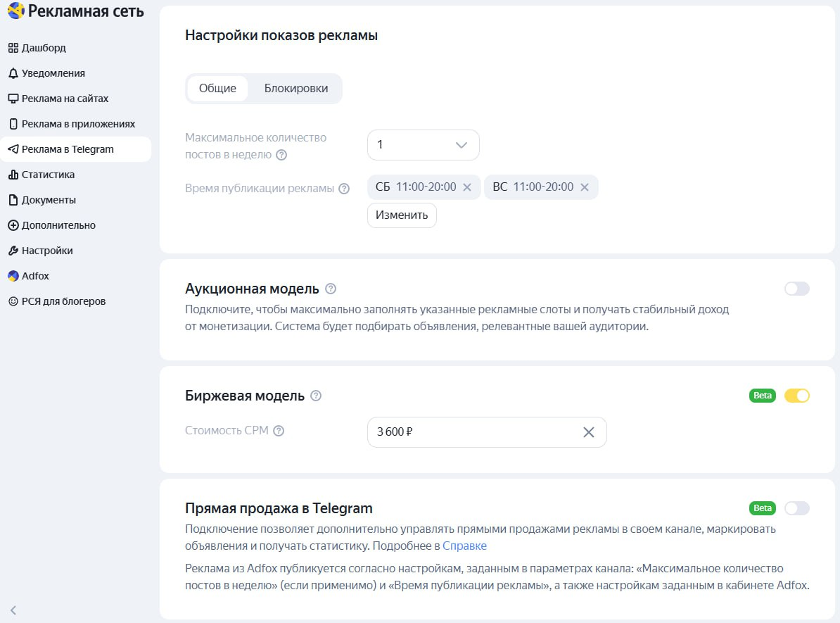Select Статистика chart icon in sidebar
The height and width of the screenshot is (623, 840).
pyautogui.click(x=12, y=175)
